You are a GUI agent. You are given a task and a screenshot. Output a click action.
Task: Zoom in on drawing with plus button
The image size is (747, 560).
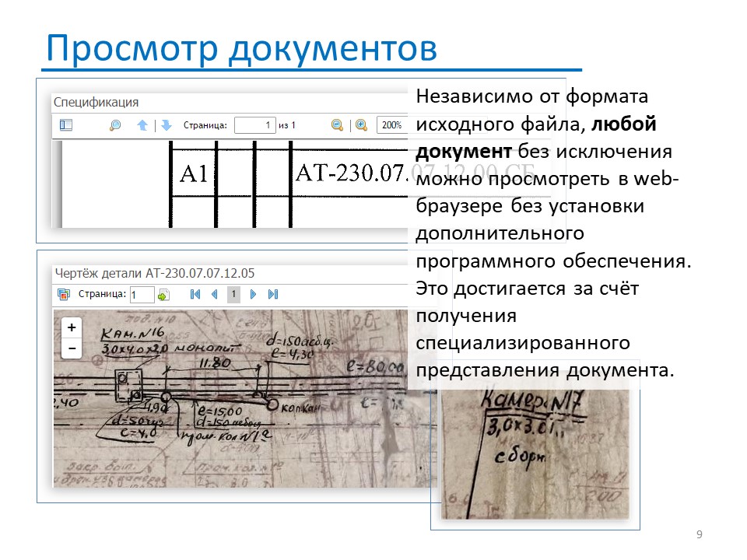click(x=72, y=327)
